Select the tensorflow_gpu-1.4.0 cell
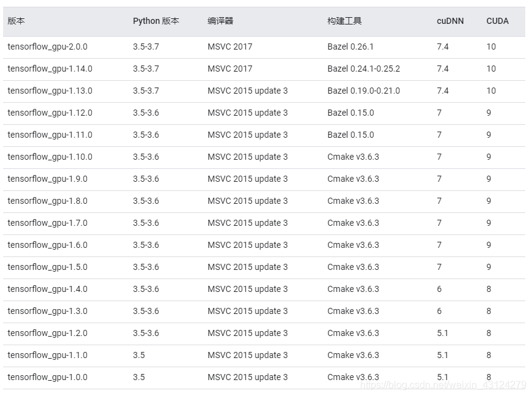 pos(48,290)
